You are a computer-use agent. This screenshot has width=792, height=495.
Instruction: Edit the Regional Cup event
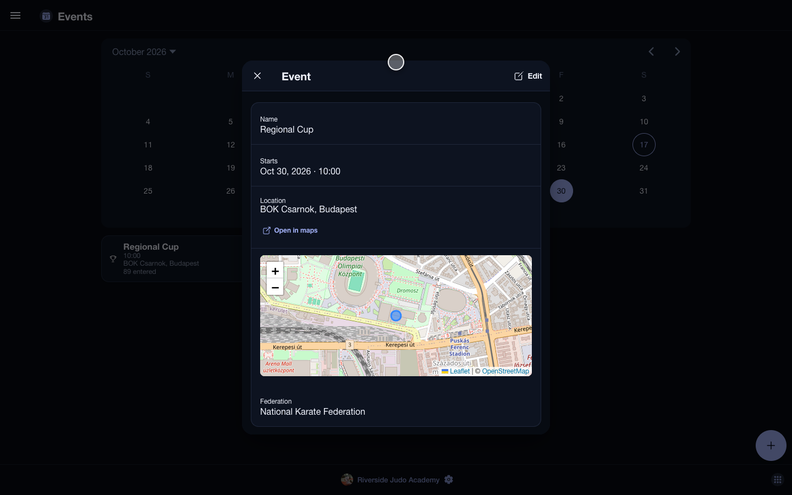528,76
